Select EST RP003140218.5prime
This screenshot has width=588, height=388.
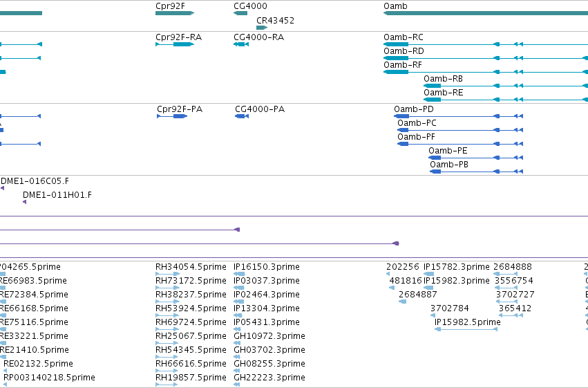(49, 378)
